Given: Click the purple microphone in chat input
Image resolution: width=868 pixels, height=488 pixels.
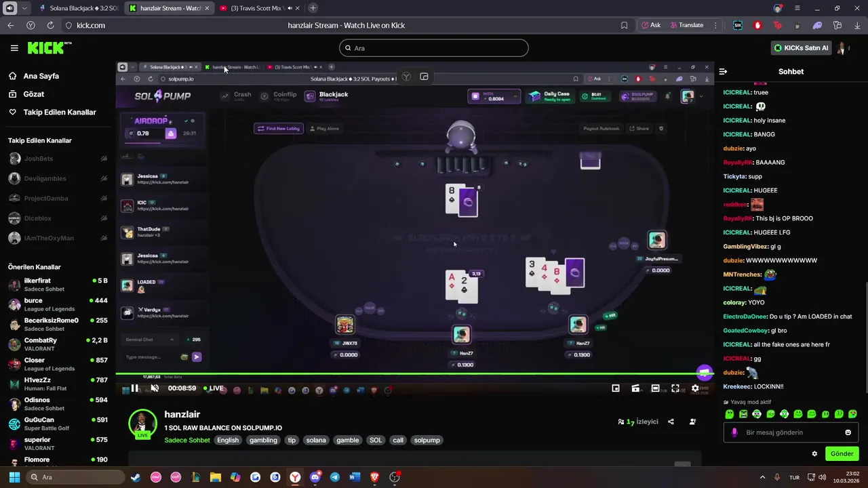Looking at the screenshot, I should [x=734, y=432].
